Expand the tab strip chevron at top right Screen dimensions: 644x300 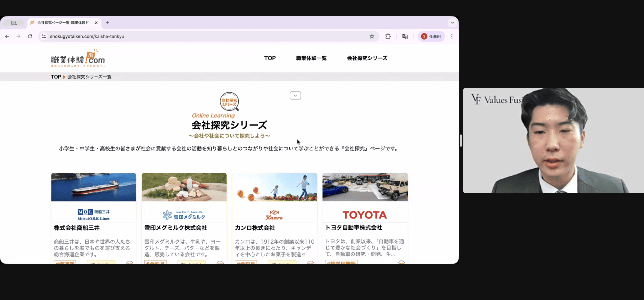452,23
